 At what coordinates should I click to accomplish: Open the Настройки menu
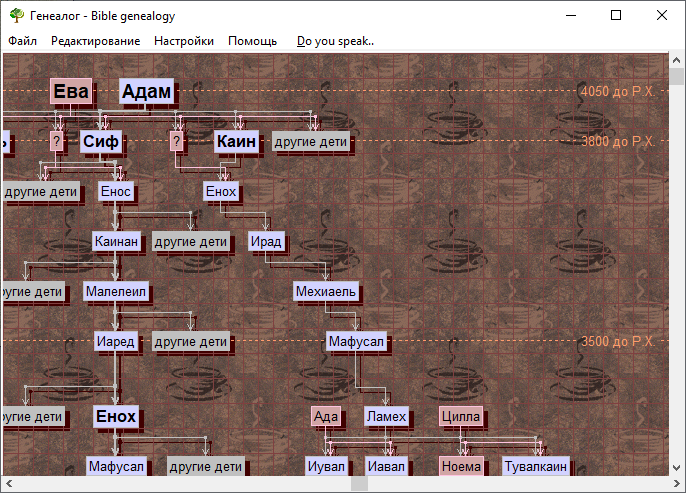tap(184, 41)
